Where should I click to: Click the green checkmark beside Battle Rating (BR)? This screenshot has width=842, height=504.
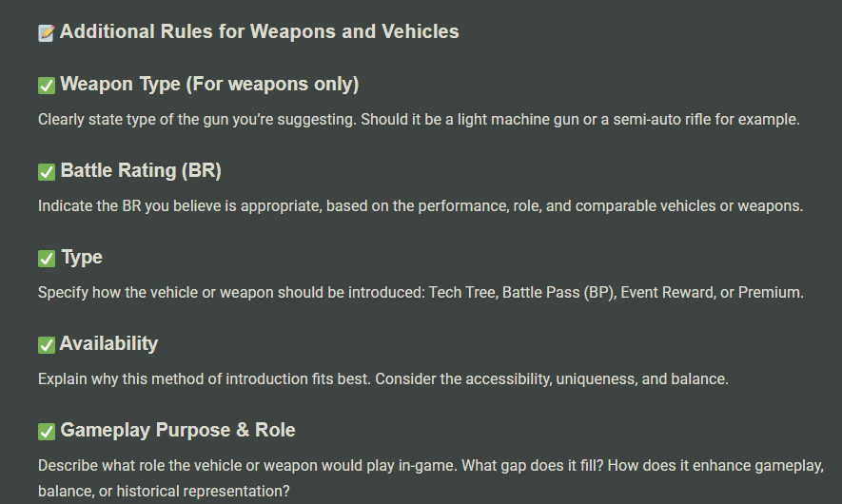[46, 172]
